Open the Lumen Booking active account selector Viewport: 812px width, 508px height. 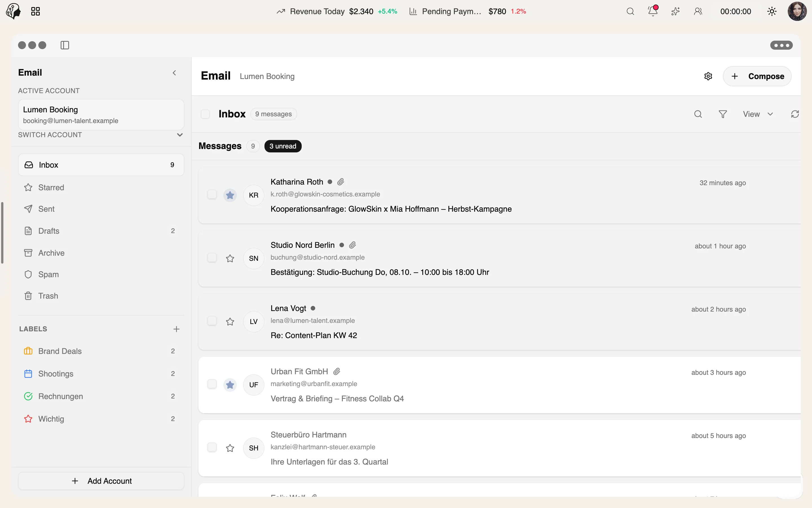pyautogui.click(x=101, y=115)
